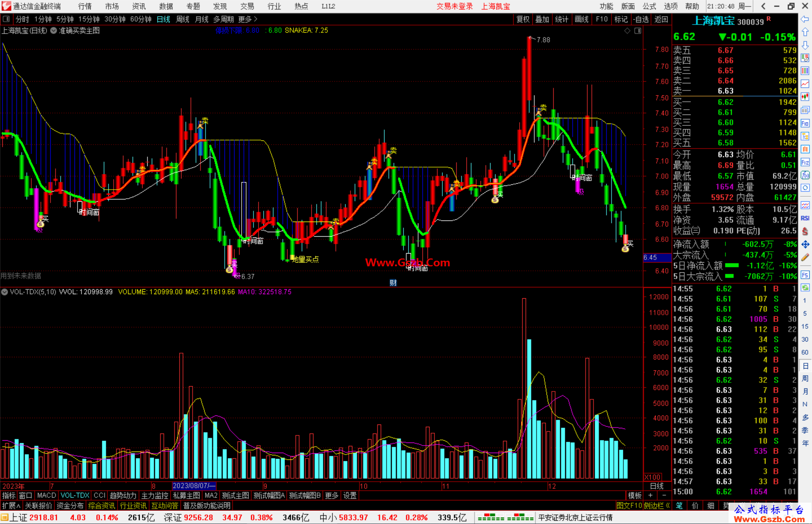Open the line chart sidebar icon
Viewport: 812px width, 524px height.
click(805, 84)
